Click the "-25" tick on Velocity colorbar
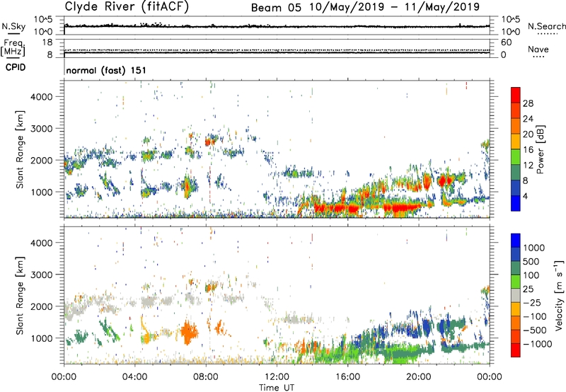This screenshot has height=392, width=566. [533, 303]
